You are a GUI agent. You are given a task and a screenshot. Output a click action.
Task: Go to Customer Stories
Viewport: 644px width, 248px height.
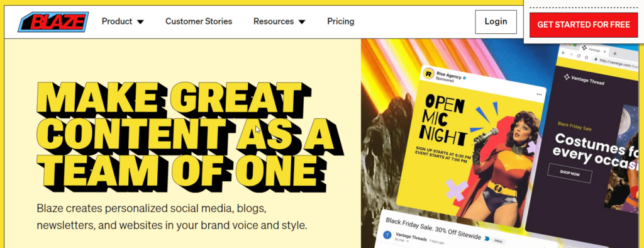pos(199,21)
